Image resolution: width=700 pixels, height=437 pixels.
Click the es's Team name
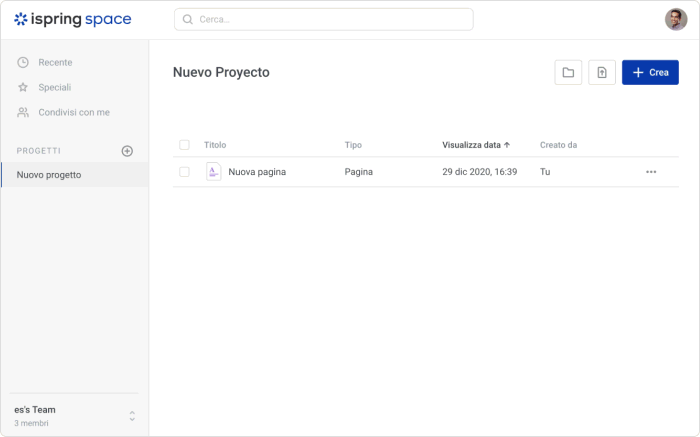tap(35, 410)
